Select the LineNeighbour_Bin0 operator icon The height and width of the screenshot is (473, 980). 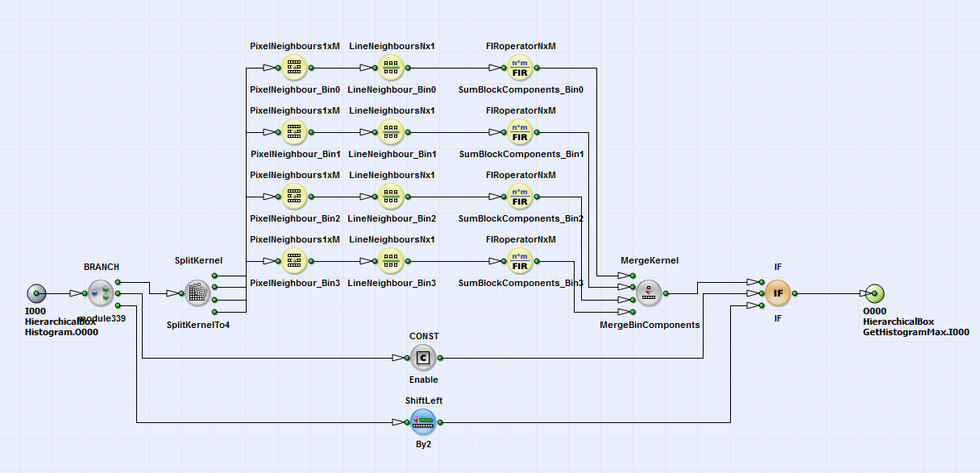coord(391,68)
